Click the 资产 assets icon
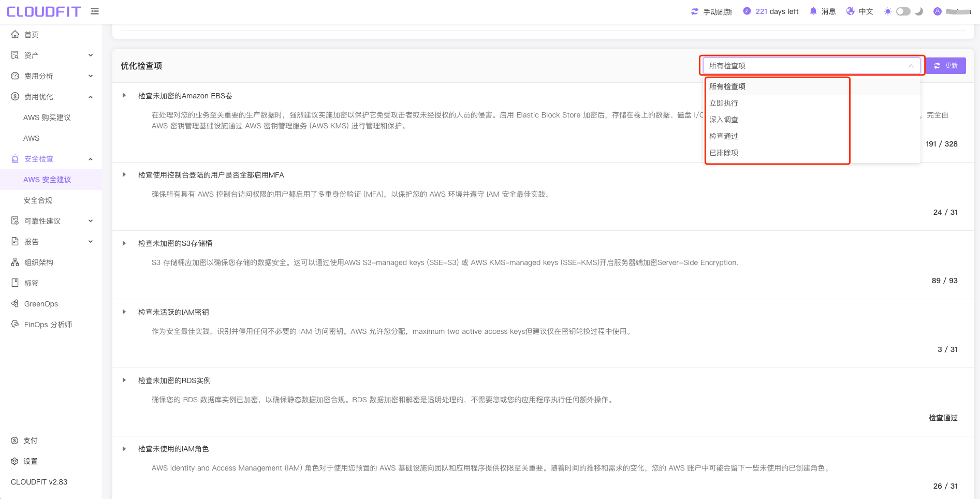Screen dimensions: 980x499 click(15, 55)
